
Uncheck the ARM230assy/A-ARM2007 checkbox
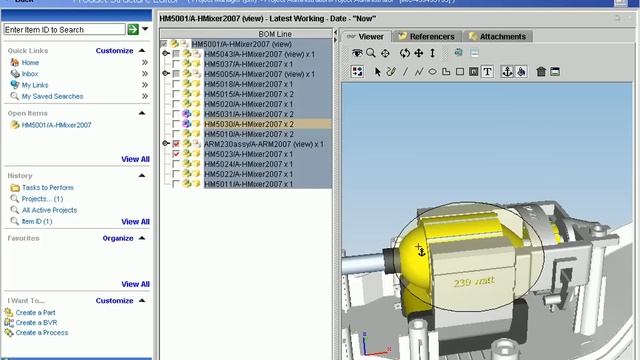176,144
